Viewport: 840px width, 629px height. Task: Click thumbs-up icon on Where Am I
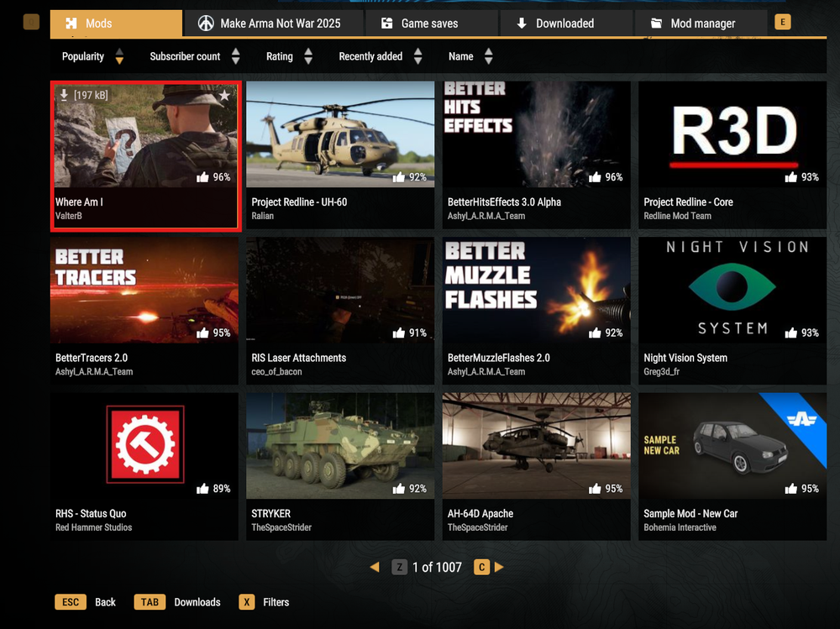click(202, 177)
